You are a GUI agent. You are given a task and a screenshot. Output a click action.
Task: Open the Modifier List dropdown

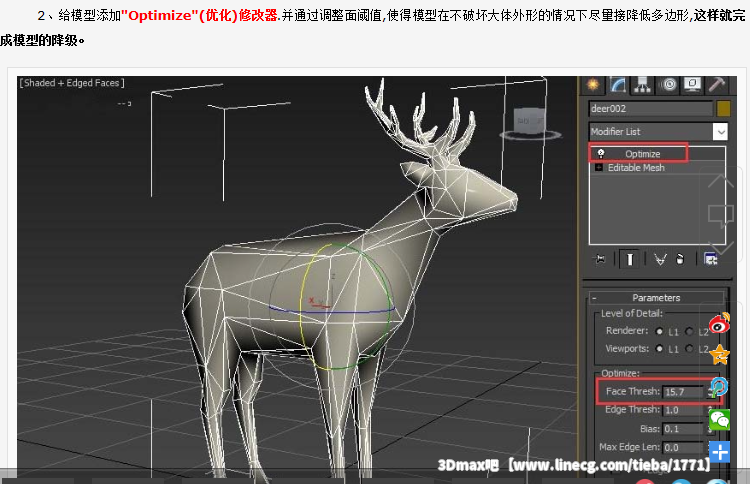click(720, 132)
